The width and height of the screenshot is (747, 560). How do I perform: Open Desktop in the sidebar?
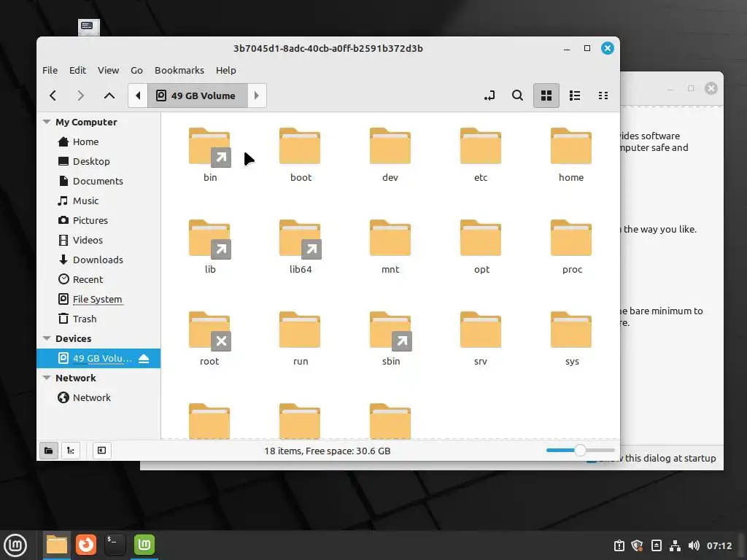click(98, 161)
